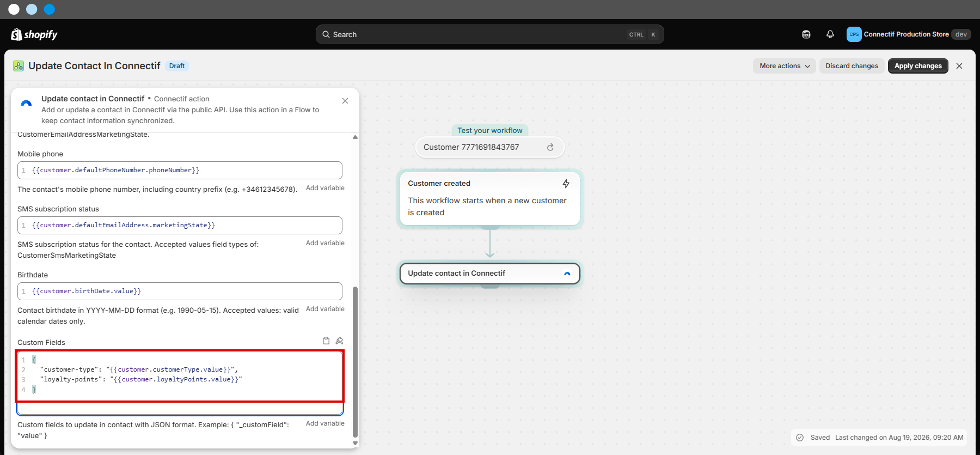This screenshot has width=980, height=455.
Task: Click Apply changes button
Action: 918,66
